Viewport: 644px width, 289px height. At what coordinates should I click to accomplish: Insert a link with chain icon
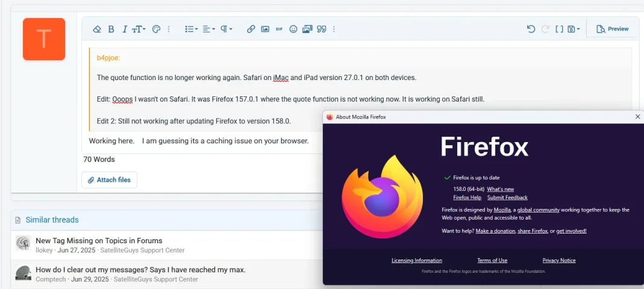tap(251, 29)
